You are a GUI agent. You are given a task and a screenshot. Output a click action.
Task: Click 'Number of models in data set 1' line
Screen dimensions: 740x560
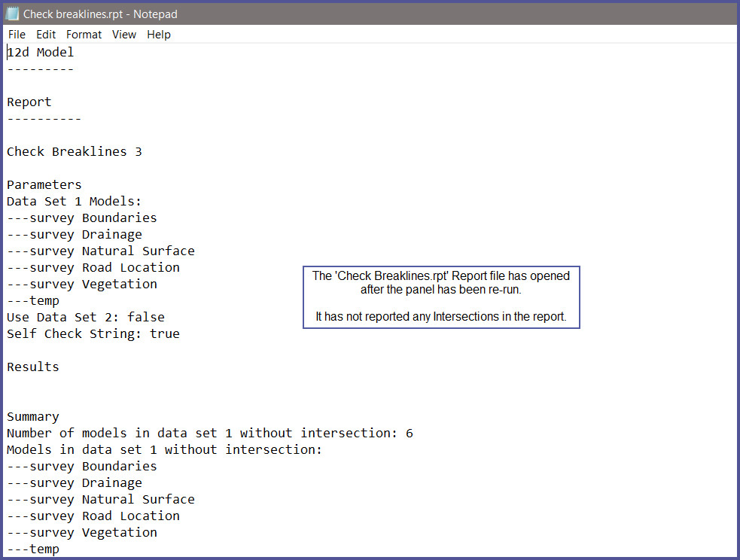210,433
